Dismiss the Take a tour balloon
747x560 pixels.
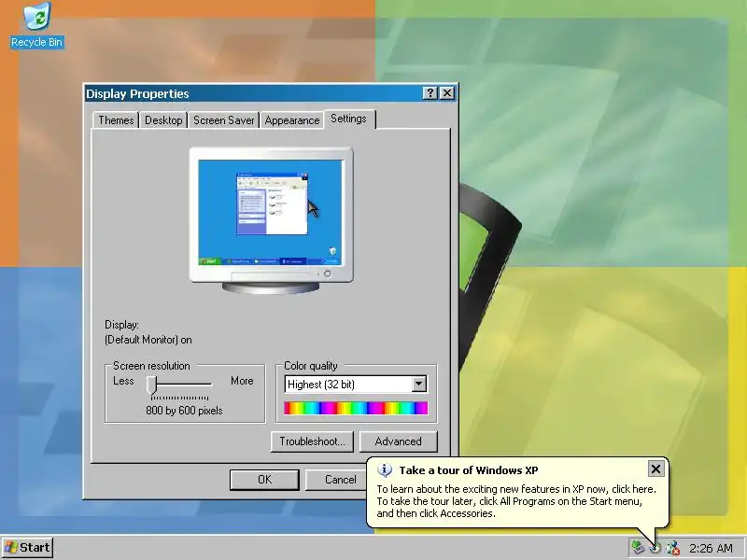[x=655, y=469]
